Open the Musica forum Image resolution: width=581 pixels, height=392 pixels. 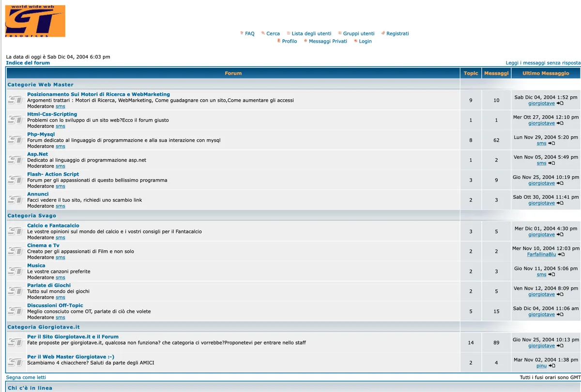click(36, 266)
